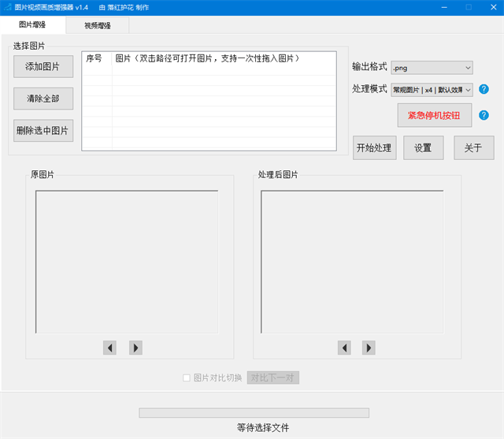Switch to the 图片增强 tab
The image size is (504, 439).
[x=32, y=24]
